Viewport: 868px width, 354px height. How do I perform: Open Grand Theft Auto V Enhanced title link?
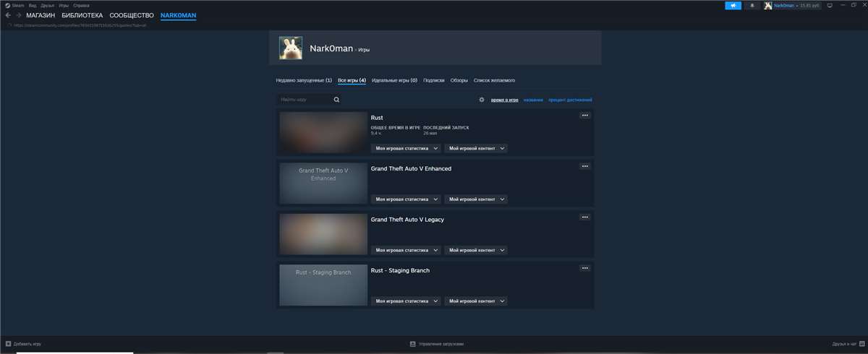coord(411,168)
